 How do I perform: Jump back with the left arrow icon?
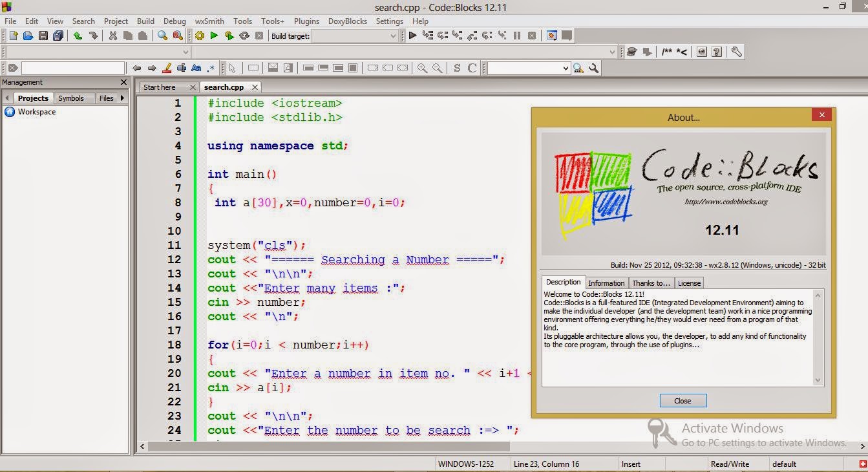coord(136,68)
